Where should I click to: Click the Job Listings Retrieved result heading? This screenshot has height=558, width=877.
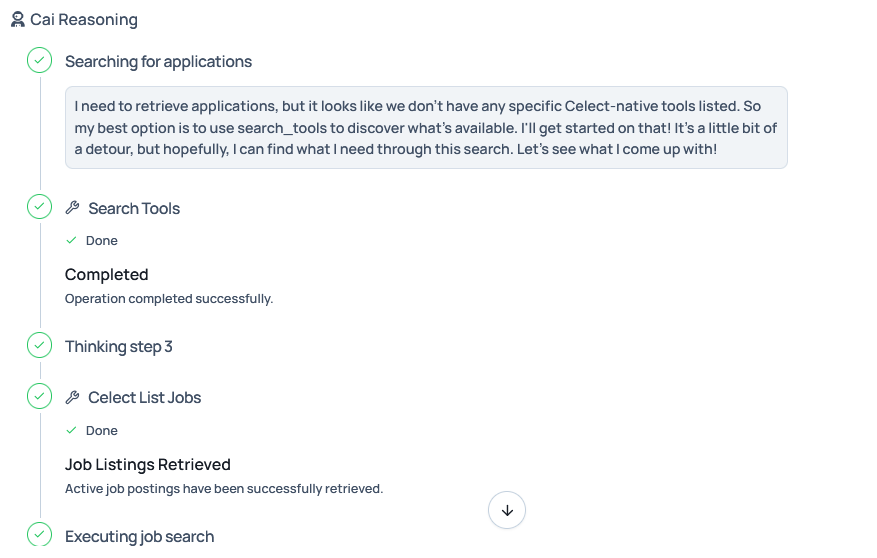[x=148, y=465]
